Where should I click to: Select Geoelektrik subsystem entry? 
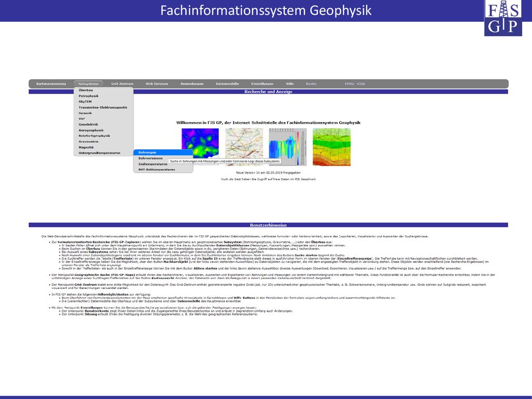[x=103, y=125]
